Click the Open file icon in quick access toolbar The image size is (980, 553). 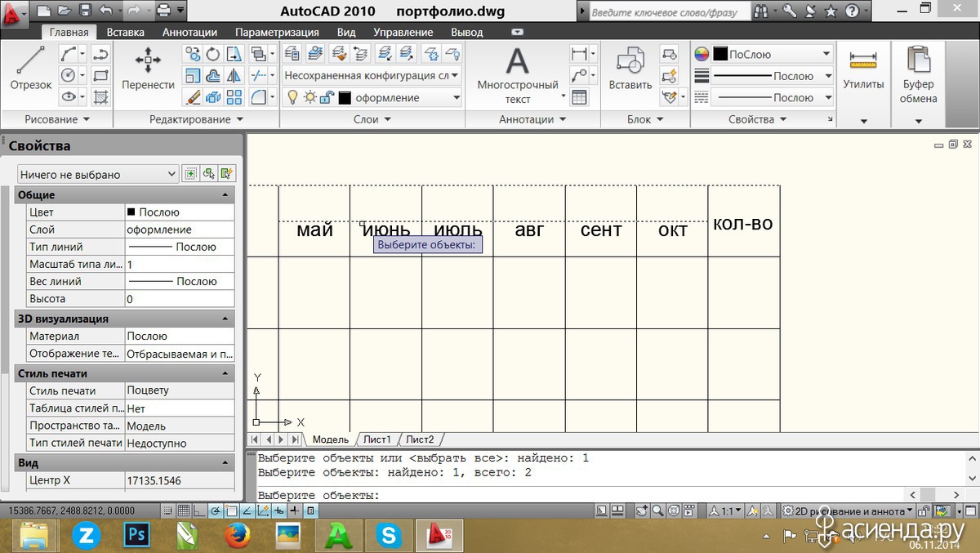click(65, 11)
